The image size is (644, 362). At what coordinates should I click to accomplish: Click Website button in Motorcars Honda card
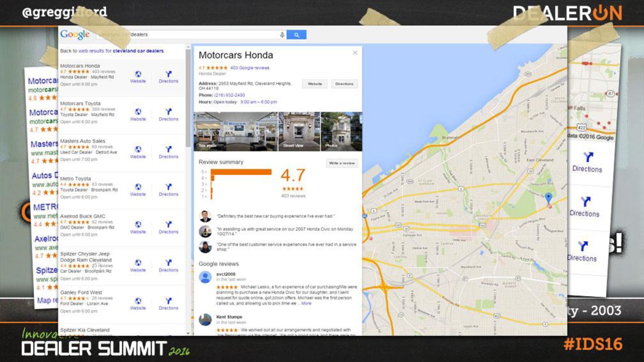(x=315, y=84)
